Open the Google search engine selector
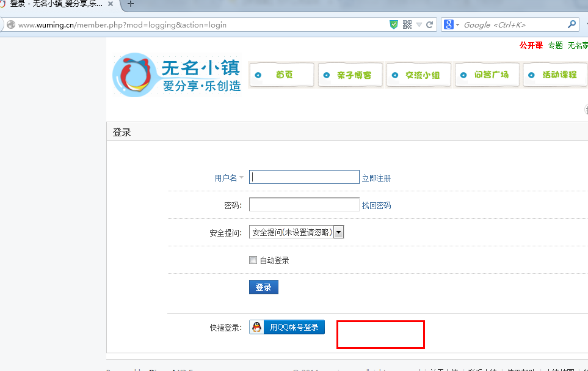588x371 pixels. (x=451, y=25)
